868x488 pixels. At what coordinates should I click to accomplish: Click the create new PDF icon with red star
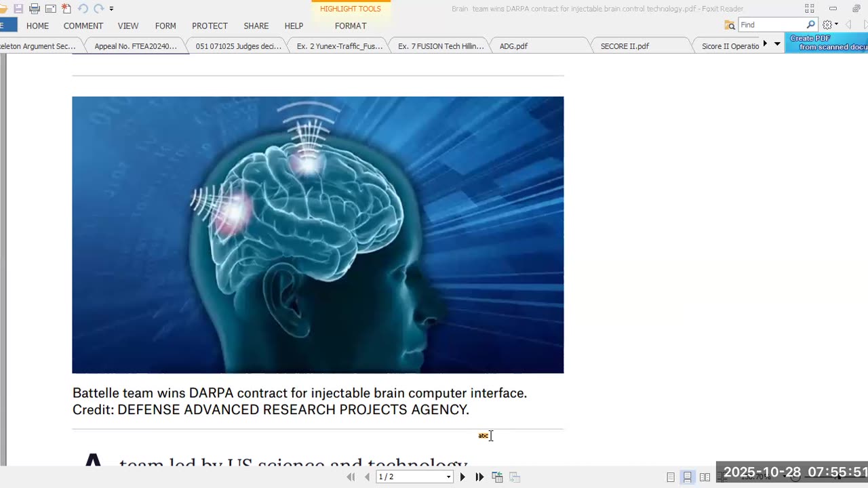66,9
